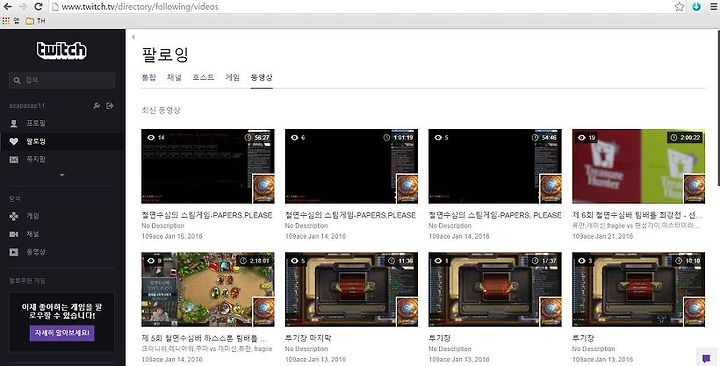This screenshot has height=366, width=720.
Task: Click the logout icon beside the username
Action: pyautogui.click(x=110, y=106)
